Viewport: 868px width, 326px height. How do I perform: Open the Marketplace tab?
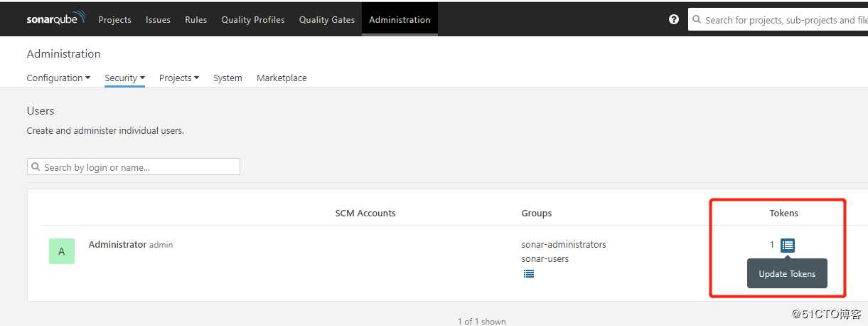[282, 78]
